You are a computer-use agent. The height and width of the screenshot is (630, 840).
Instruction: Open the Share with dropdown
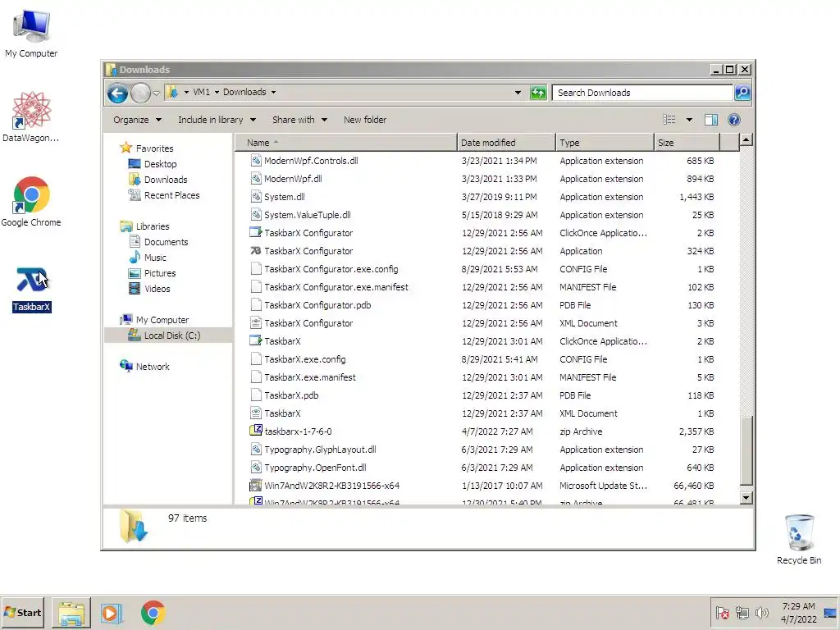[x=299, y=120]
